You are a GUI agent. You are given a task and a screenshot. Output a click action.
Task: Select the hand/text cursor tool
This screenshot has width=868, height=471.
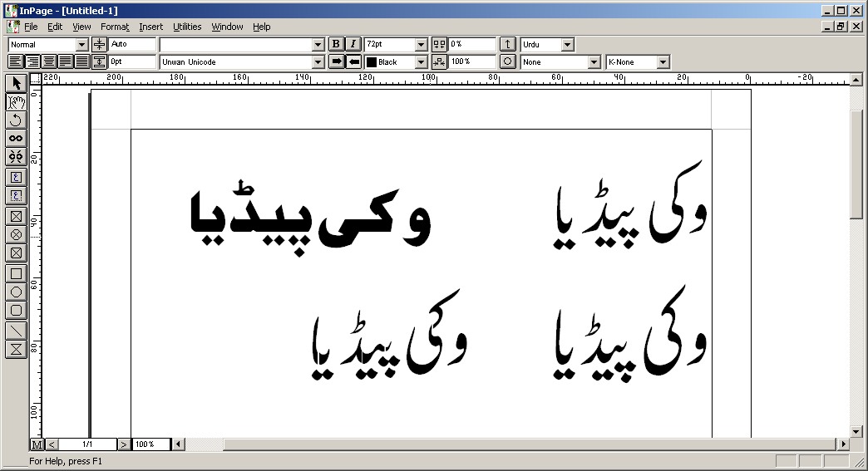coord(16,101)
